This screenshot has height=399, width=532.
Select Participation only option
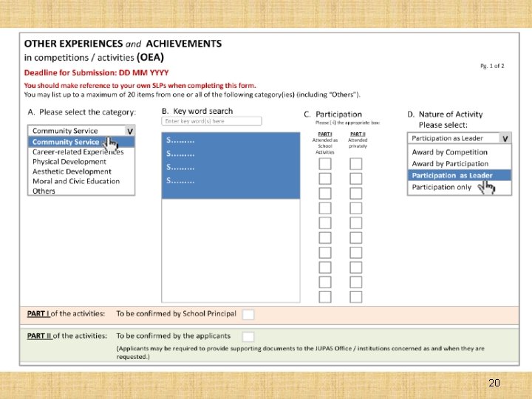[442, 187]
